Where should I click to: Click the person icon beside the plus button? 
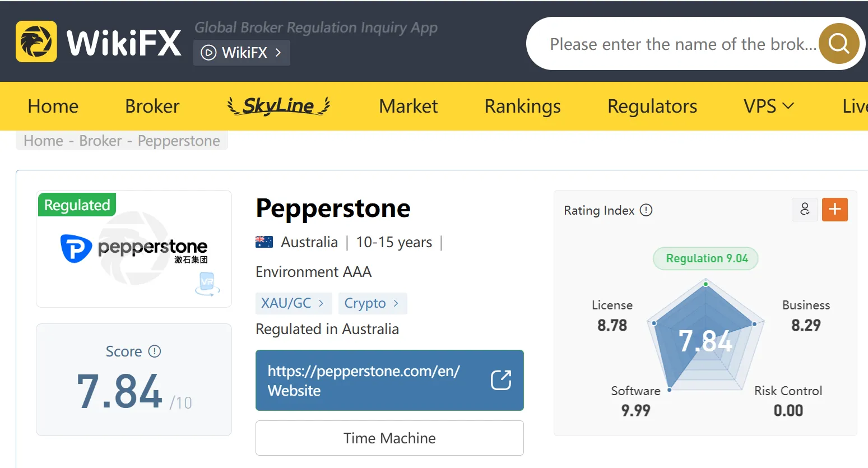[x=805, y=210]
